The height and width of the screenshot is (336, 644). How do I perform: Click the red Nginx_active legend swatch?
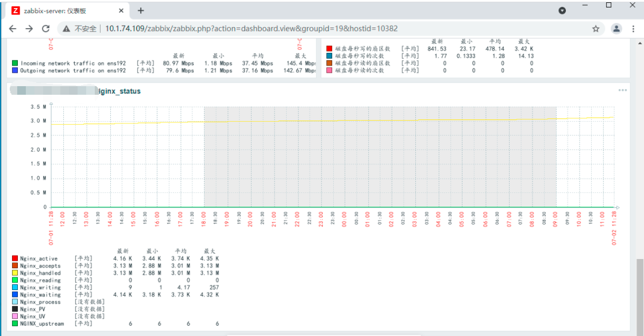pyautogui.click(x=15, y=258)
